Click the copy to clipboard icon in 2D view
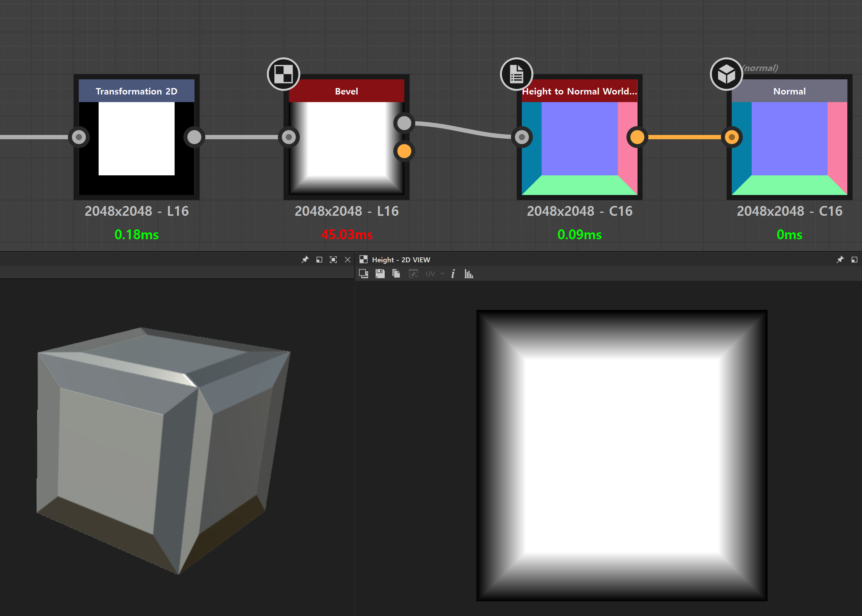This screenshot has height=616, width=862. coord(396,274)
